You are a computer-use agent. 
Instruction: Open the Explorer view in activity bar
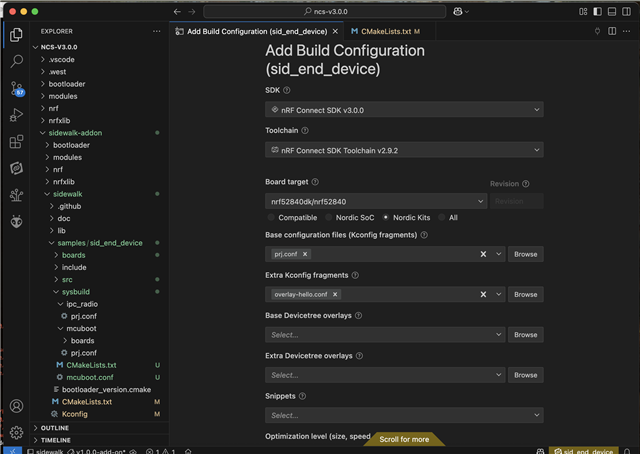pyautogui.click(x=16, y=35)
